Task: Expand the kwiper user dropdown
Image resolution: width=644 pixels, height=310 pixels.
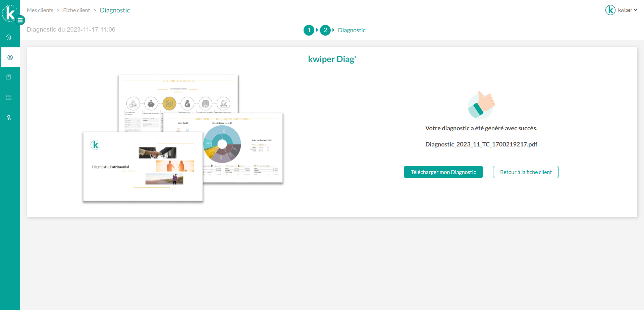Action: tap(628, 10)
